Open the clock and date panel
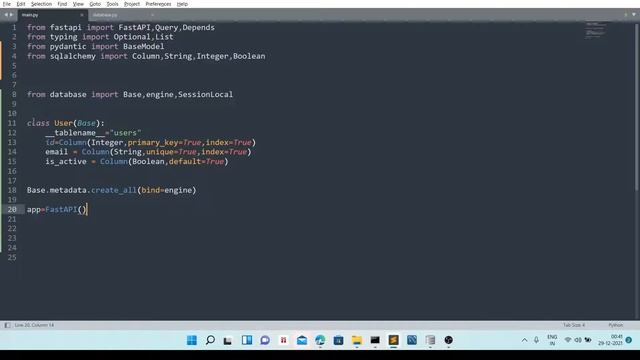The image size is (640, 360). [x=611, y=340]
